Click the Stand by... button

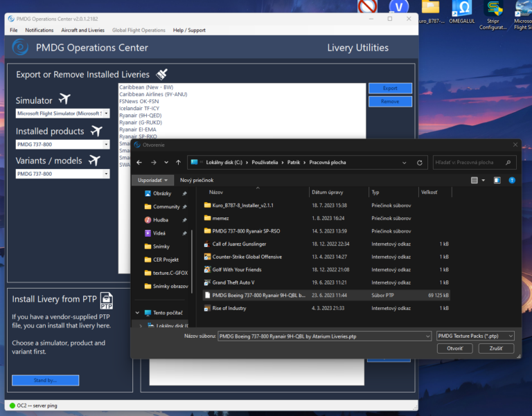pyautogui.click(x=46, y=381)
